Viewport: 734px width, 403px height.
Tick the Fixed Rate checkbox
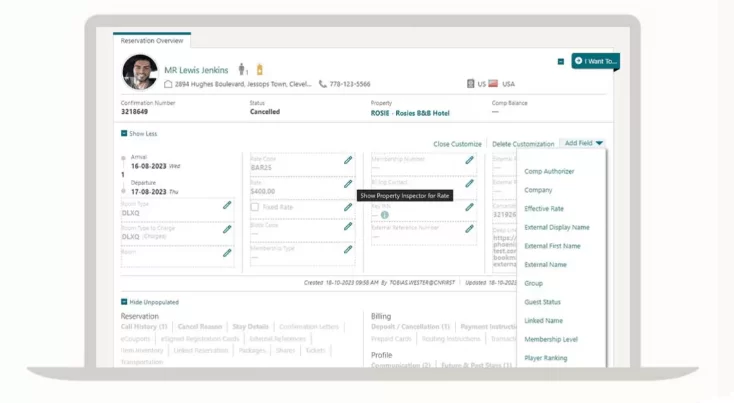pyautogui.click(x=255, y=207)
